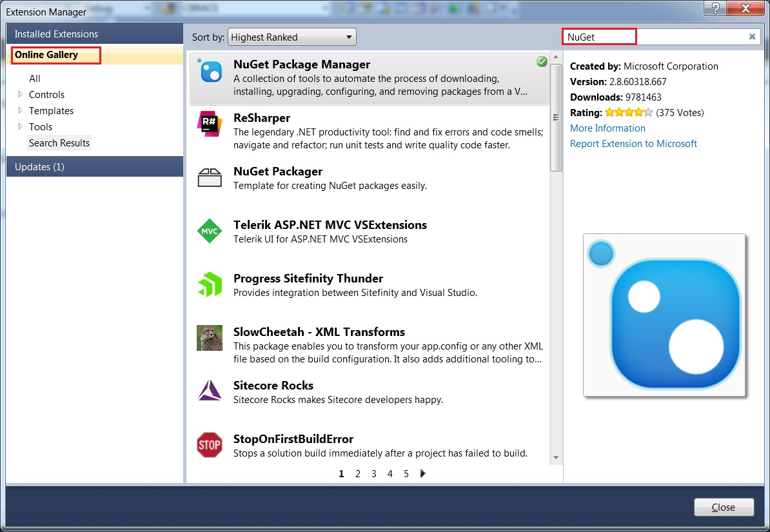Select the All category
This screenshot has height=532, width=770.
point(34,79)
